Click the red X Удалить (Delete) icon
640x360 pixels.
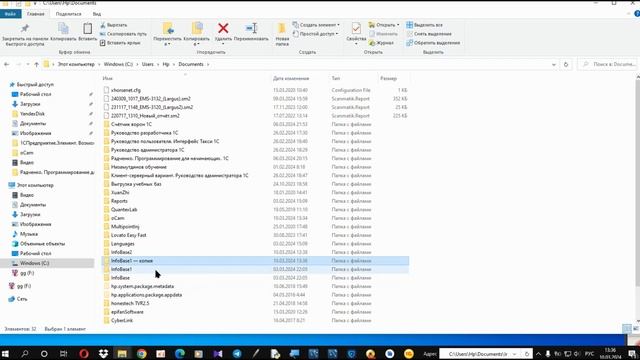coord(223,28)
